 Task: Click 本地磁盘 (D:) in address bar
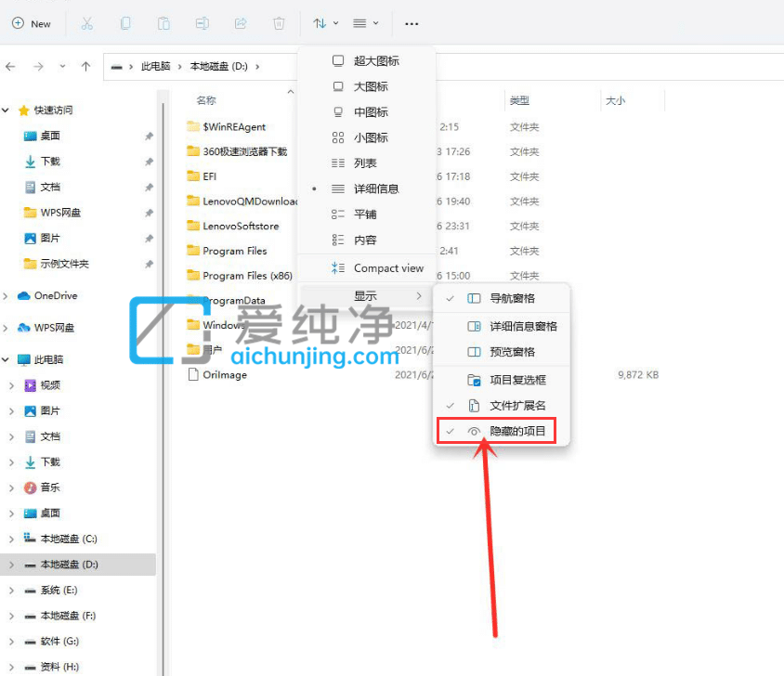pyautogui.click(x=218, y=67)
